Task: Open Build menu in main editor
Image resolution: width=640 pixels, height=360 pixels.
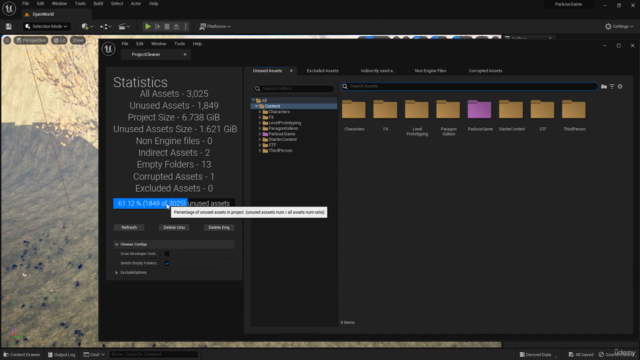Action: tap(98, 4)
